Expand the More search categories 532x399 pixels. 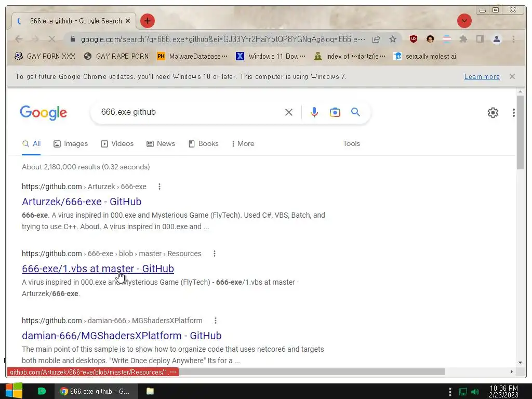click(x=243, y=144)
